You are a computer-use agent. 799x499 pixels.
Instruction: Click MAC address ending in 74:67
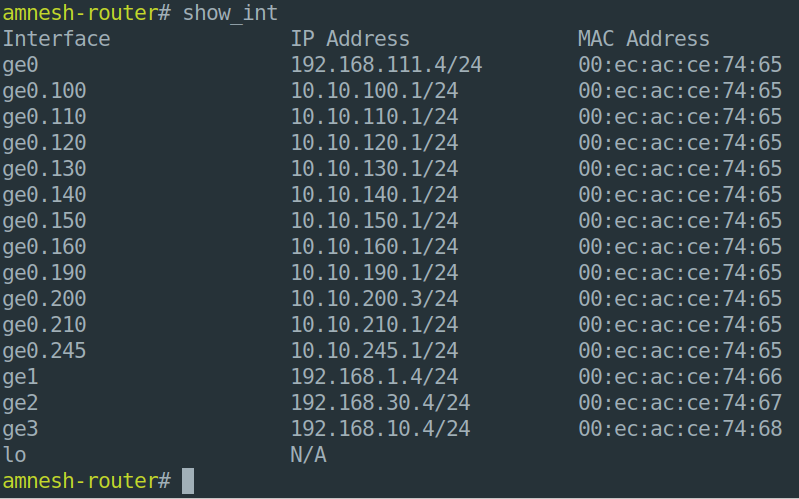pyautogui.click(x=680, y=403)
